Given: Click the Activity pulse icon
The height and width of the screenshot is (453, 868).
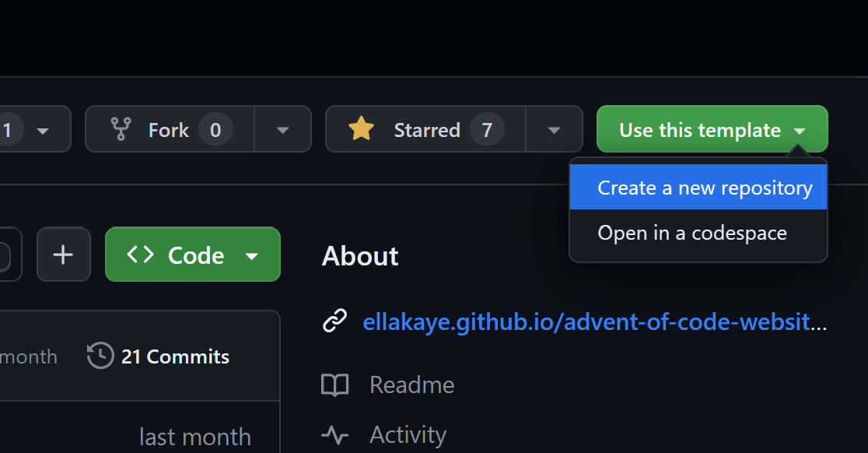Looking at the screenshot, I should [x=334, y=434].
